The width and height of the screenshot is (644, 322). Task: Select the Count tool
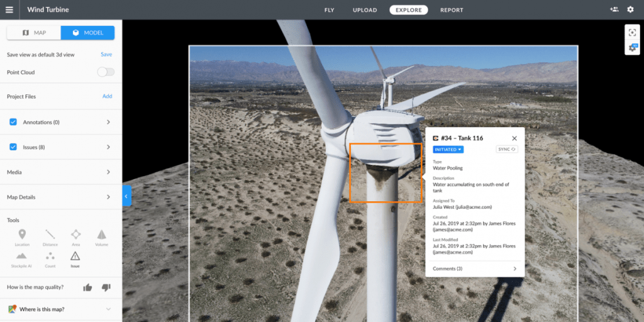tap(50, 256)
